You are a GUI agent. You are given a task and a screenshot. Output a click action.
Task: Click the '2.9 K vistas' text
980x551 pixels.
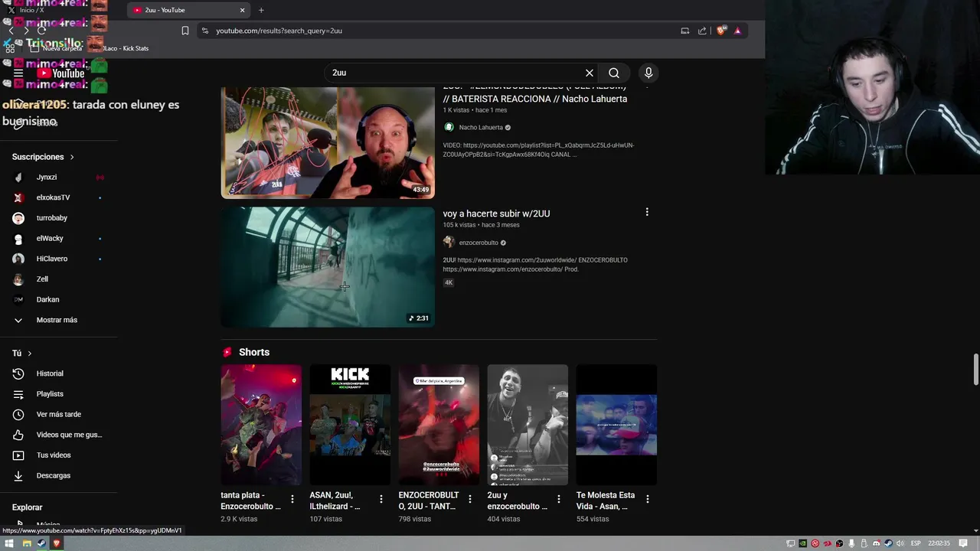(239, 519)
